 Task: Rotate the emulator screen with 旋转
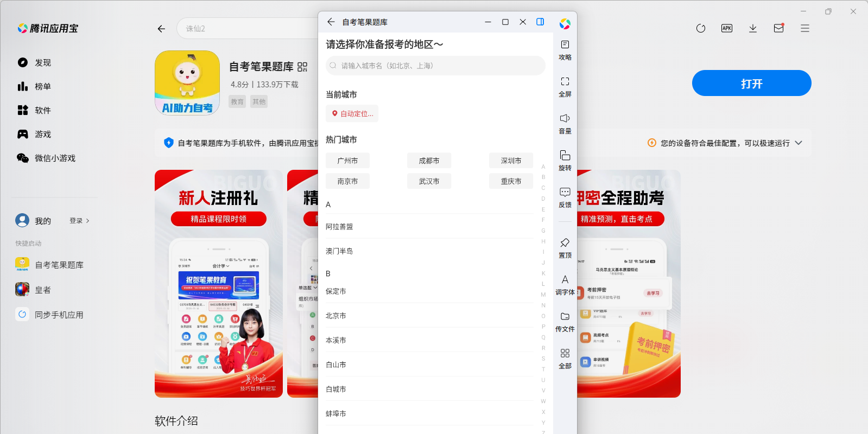coord(565,161)
